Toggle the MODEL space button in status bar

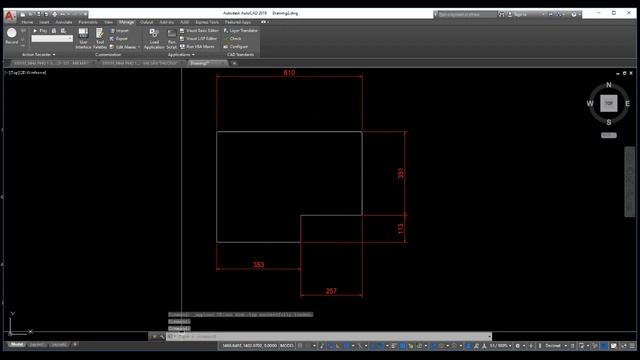287,346
